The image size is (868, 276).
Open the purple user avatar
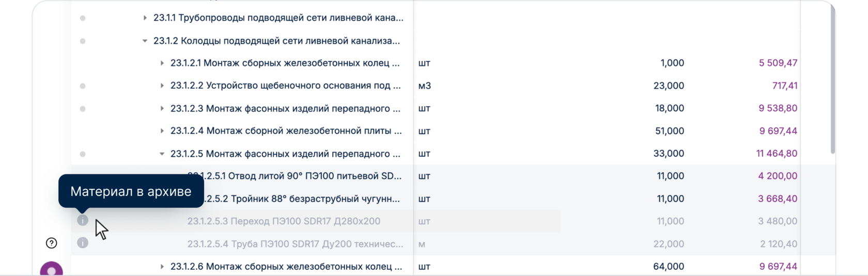pyautogui.click(x=52, y=269)
